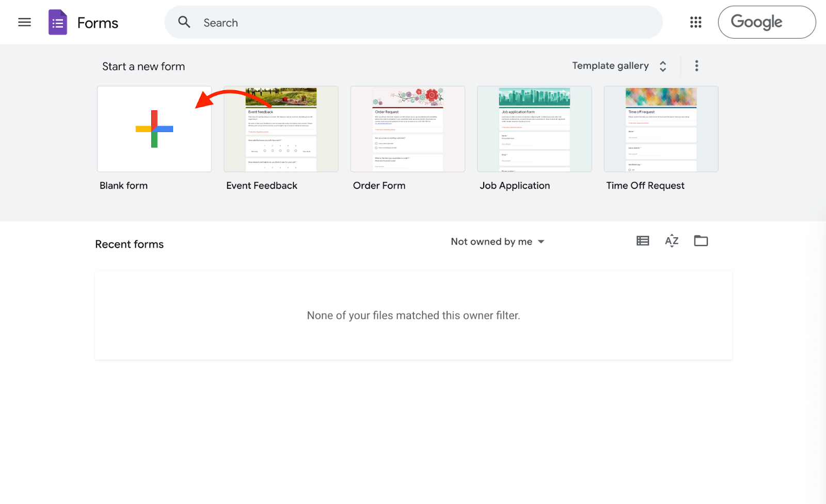Click the Template gallery up-down arrows

coord(663,66)
